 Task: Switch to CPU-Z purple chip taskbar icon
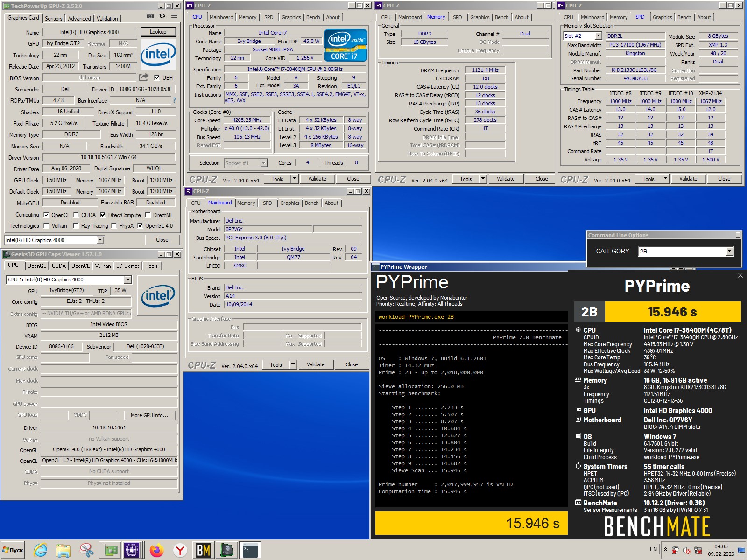click(x=132, y=551)
